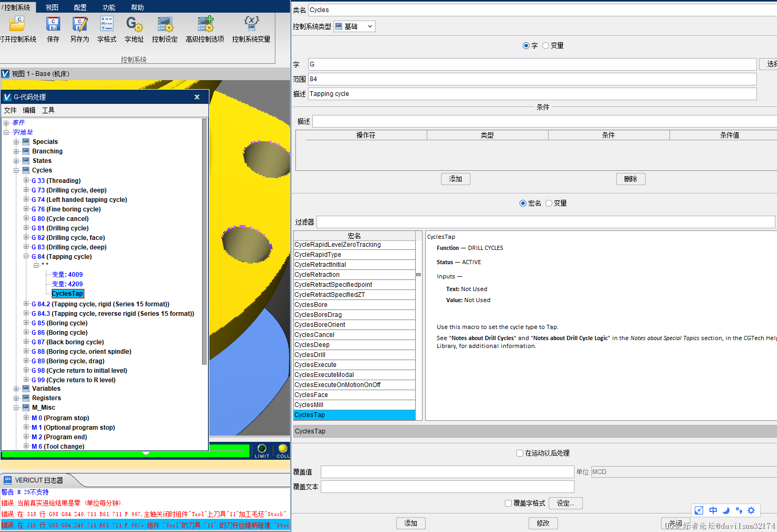The image size is (777, 532).
Task: Click the 过滤器 filter input field
Action: [x=546, y=222]
